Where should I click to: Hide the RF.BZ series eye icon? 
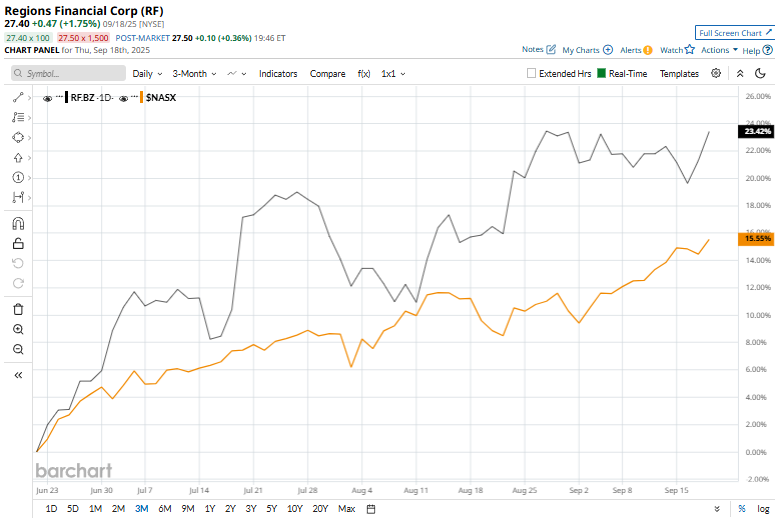tap(47, 98)
